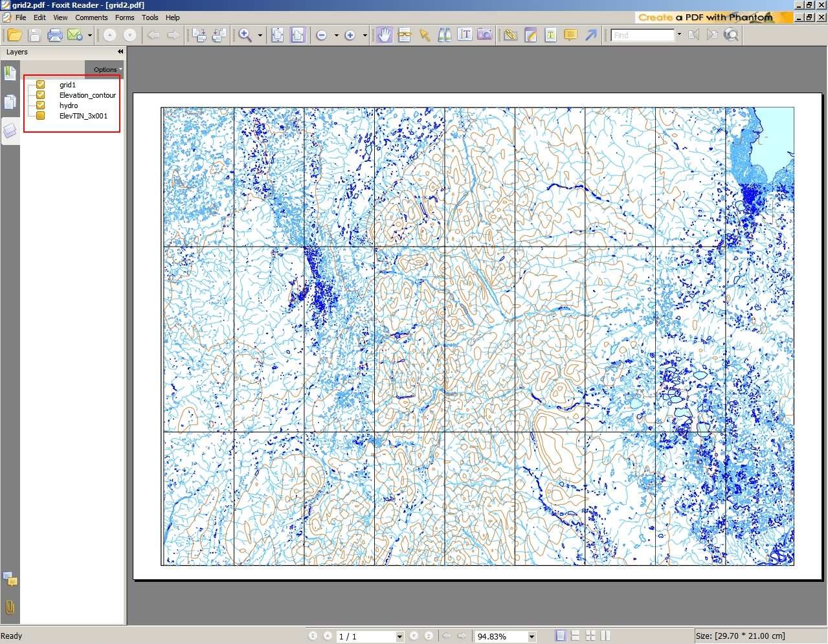Toggle the Elevation_contour layer checkbox
Image resolution: width=828 pixels, height=644 pixels.
(x=41, y=95)
